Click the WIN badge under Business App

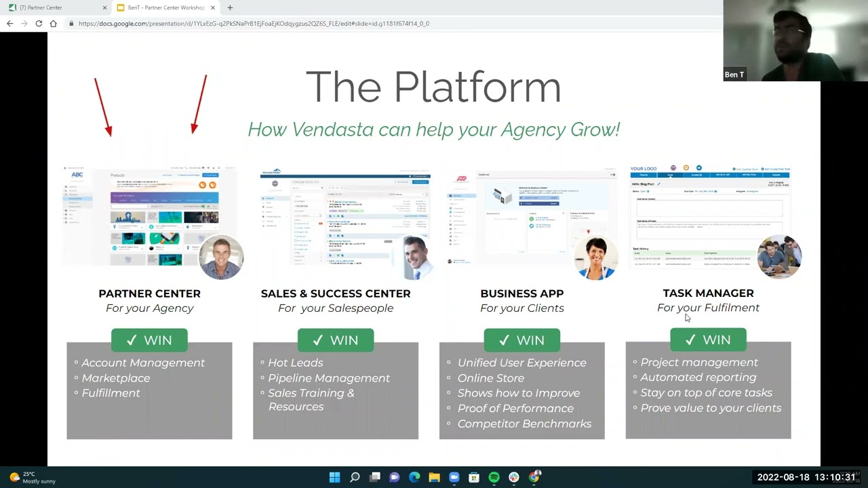point(522,340)
